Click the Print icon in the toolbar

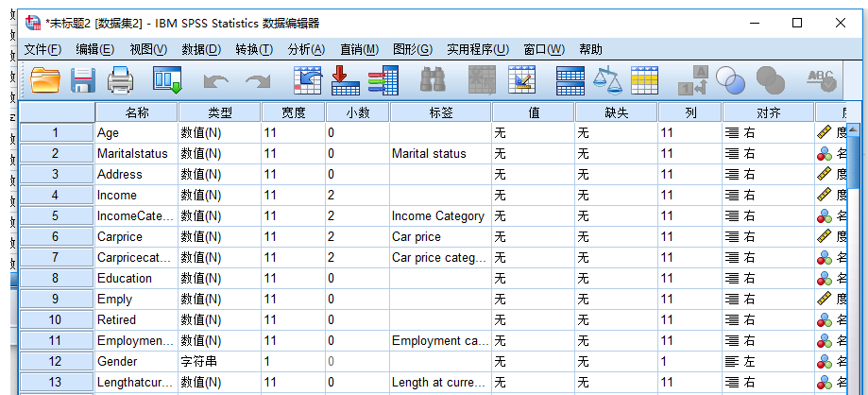coord(120,79)
